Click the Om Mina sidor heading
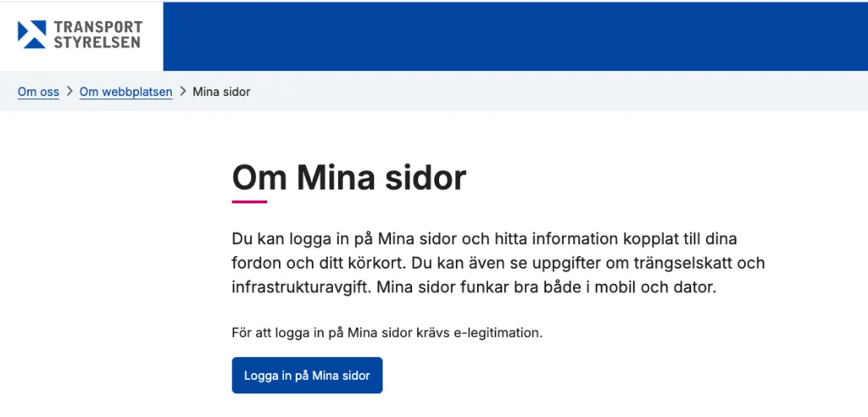Viewport: 868px width, 417px height. coord(349,178)
